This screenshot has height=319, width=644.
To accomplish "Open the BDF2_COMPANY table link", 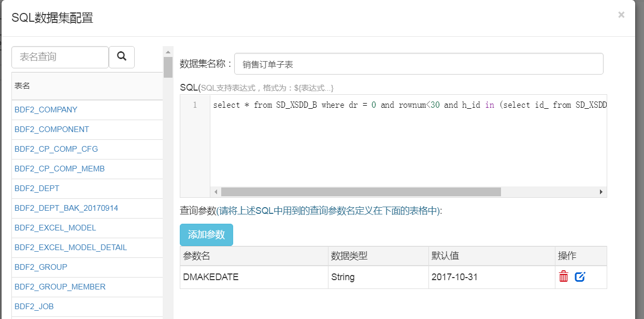I will click(46, 110).
